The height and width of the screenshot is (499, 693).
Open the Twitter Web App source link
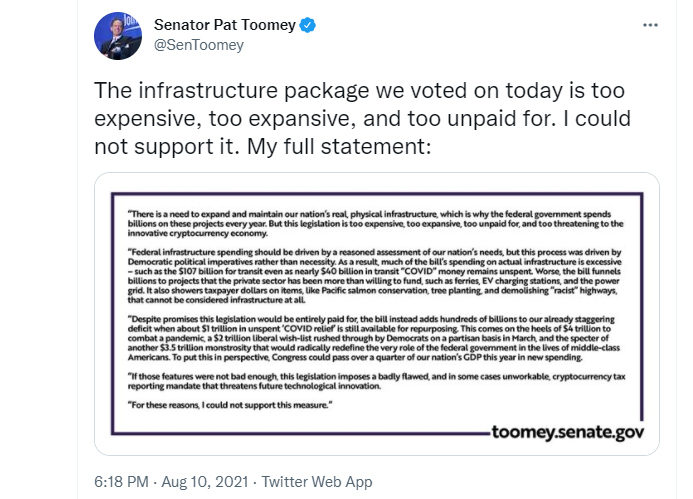[317, 482]
